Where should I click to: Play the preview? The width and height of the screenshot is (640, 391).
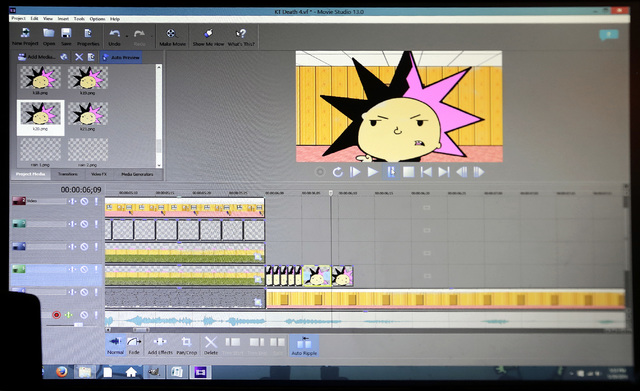pos(372,172)
